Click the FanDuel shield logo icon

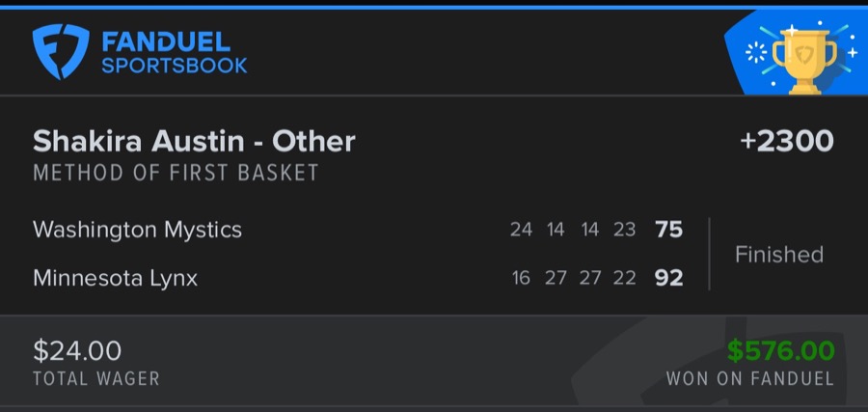[x=60, y=51]
